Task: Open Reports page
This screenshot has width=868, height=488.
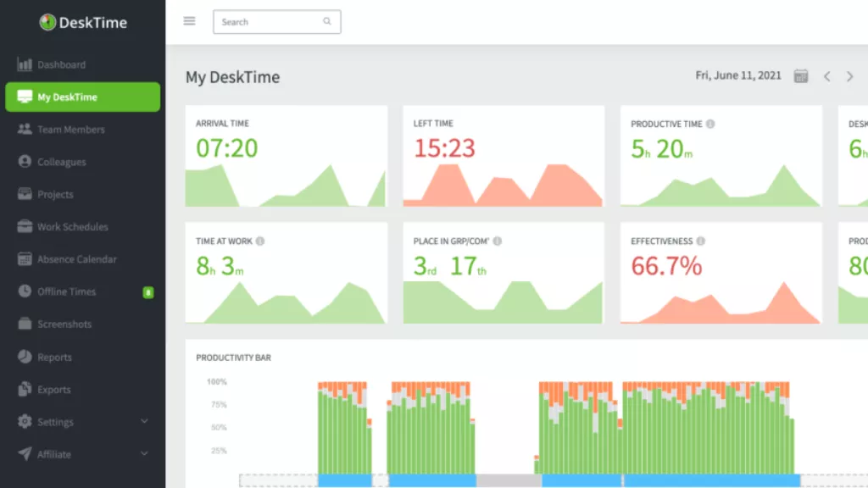Action: [x=54, y=357]
